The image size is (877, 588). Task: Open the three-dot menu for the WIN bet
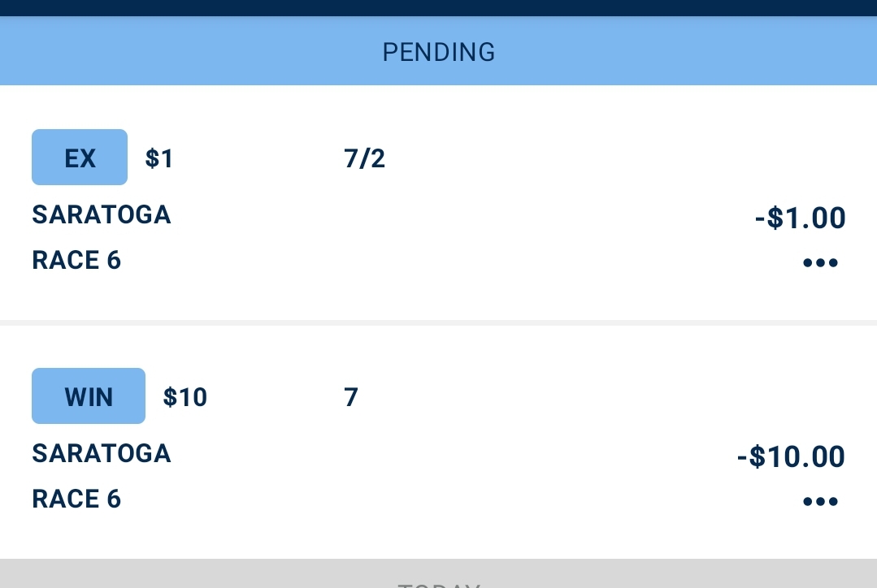click(x=820, y=501)
